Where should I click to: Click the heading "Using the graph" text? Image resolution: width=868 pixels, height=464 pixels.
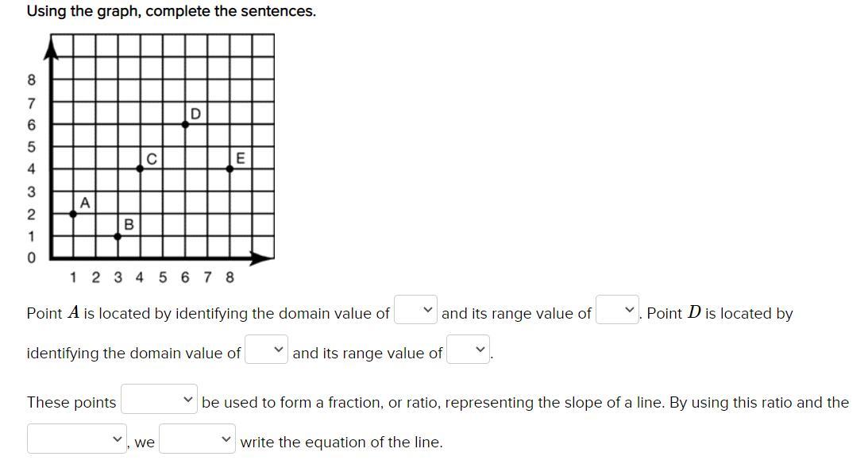coord(171,11)
